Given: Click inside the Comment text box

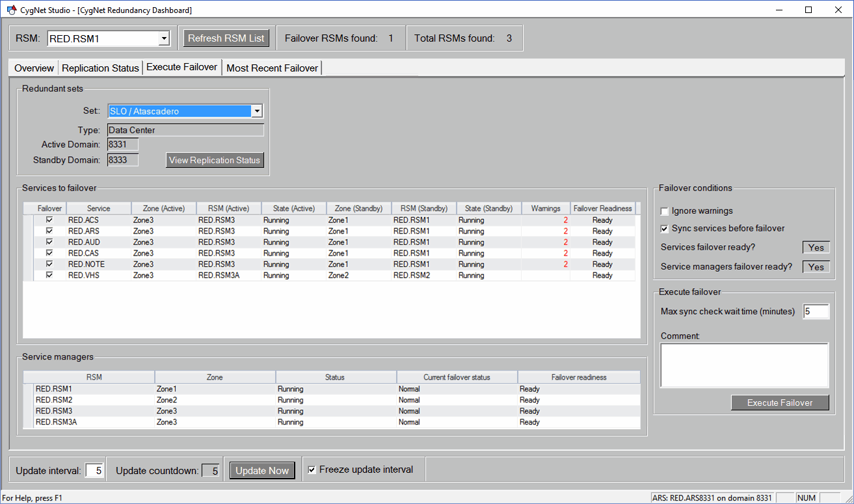Looking at the screenshot, I should point(745,365).
